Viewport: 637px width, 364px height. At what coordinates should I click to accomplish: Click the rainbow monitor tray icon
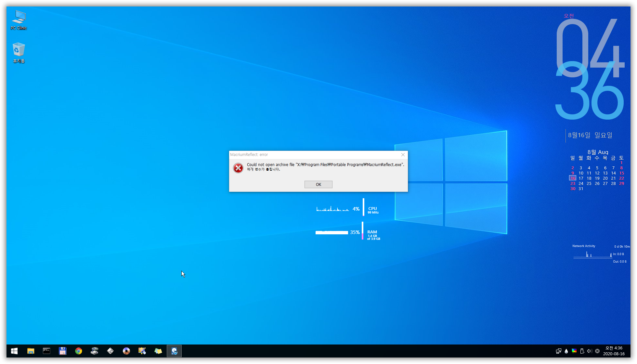[x=574, y=351]
